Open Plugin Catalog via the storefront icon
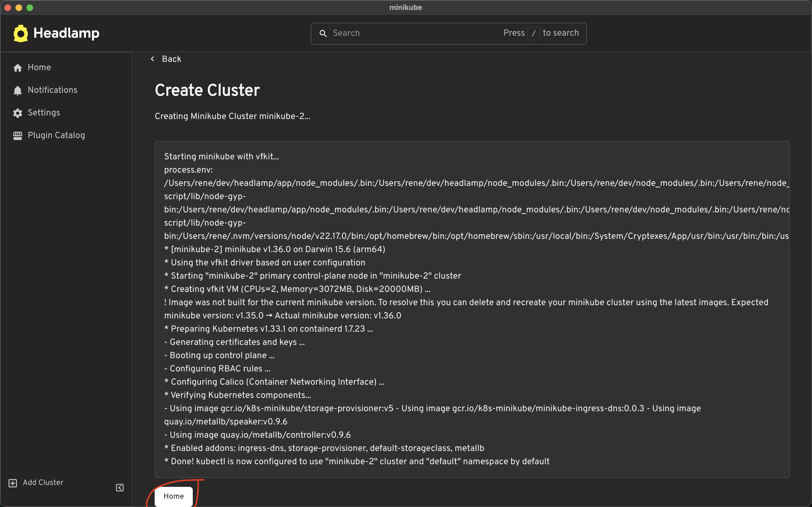This screenshot has width=812, height=507. tap(17, 135)
